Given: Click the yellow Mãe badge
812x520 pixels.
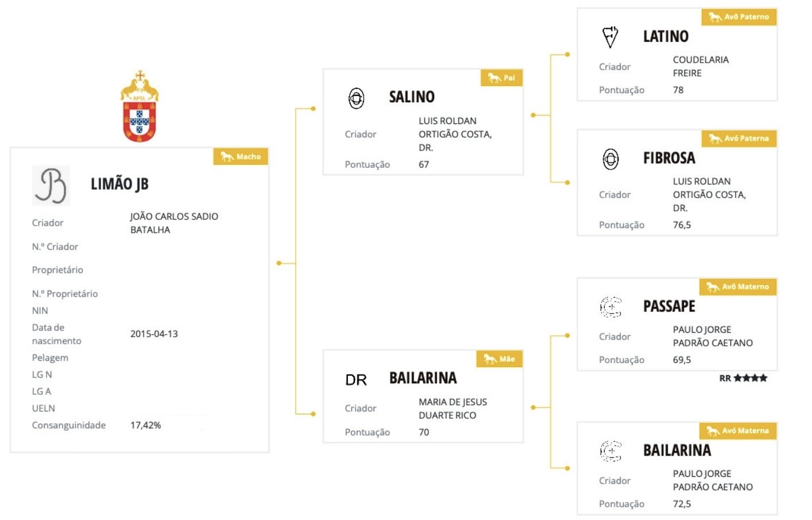Looking at the screenshot, I should 499,359.
